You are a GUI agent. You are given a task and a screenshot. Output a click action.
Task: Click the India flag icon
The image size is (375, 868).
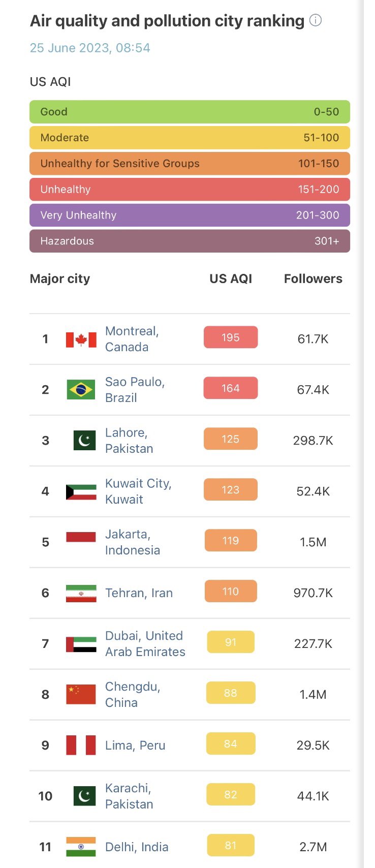click(x=81, y=847)
